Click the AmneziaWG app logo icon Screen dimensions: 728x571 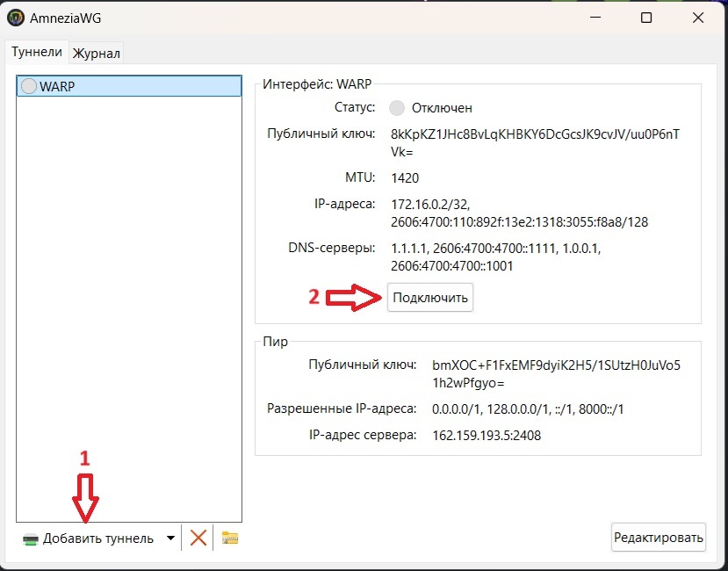pos(16,18)
